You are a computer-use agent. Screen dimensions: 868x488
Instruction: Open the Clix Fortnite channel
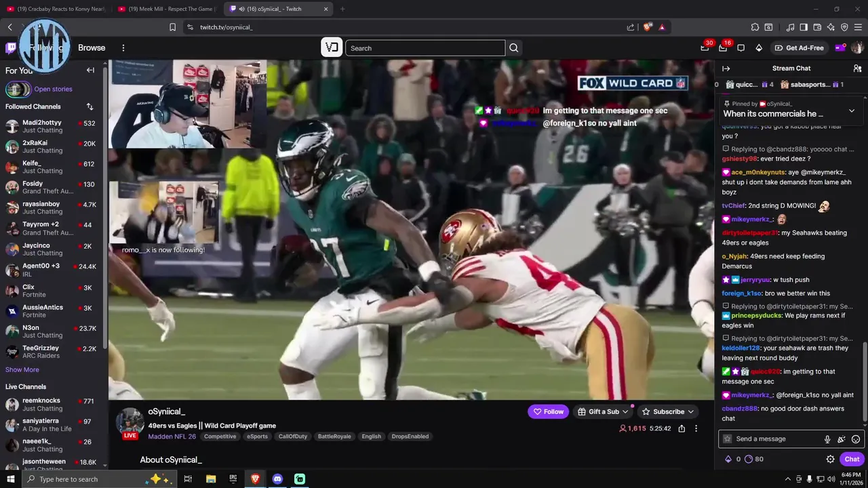click(52, 291)
